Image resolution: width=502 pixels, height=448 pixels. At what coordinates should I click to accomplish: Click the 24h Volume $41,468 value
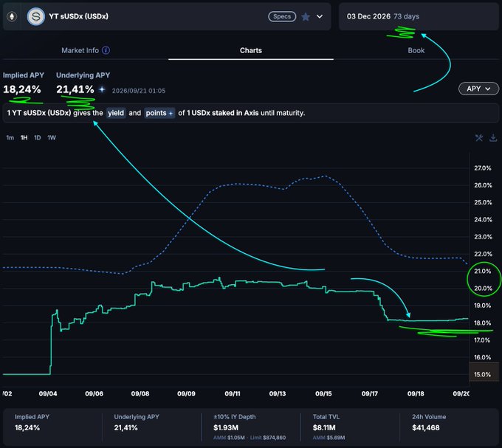click(x=426, y=427)
